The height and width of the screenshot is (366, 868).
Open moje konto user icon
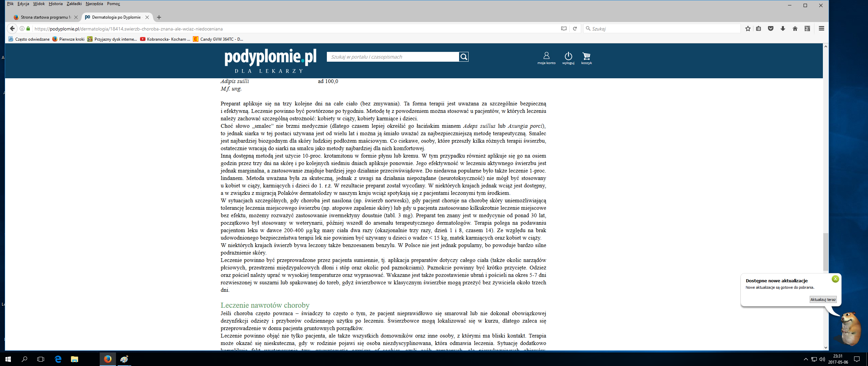(x=546, y=58)
